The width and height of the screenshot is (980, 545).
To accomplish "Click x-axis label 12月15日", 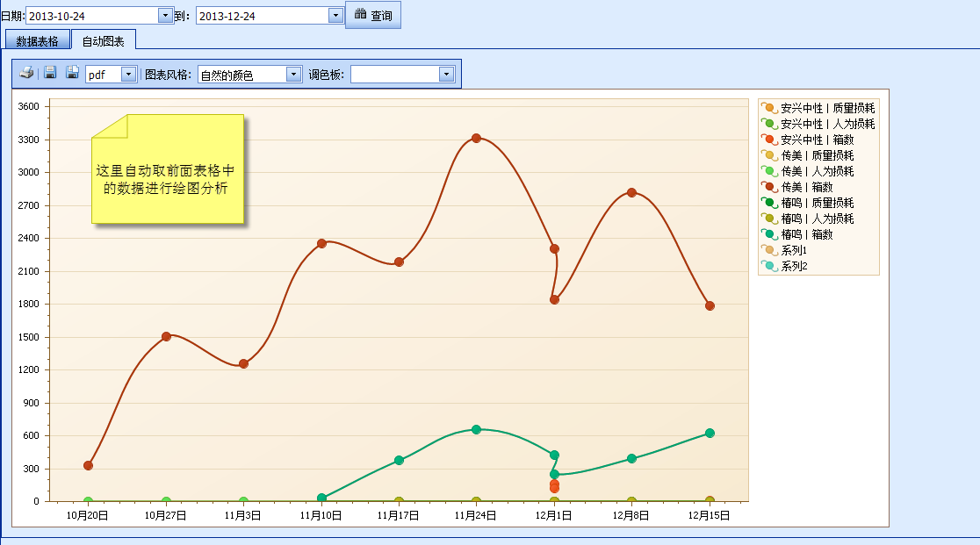I will (x=709, y=516).
